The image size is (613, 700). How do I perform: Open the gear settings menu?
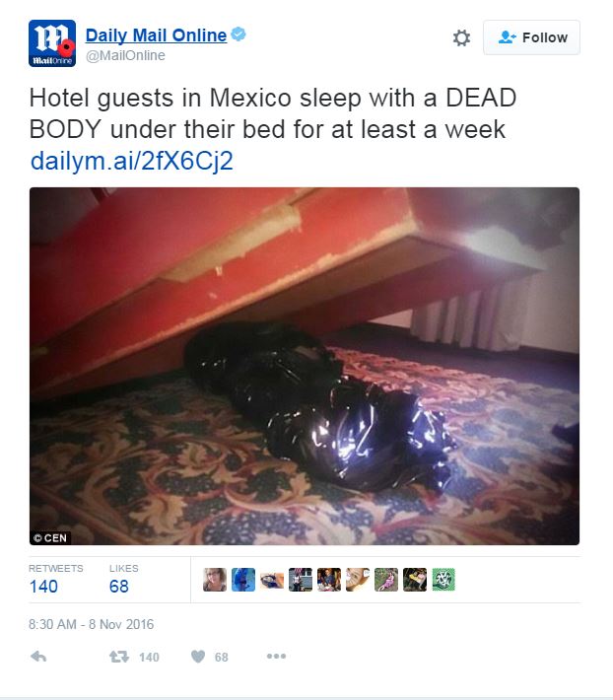(x=461, y=37)
